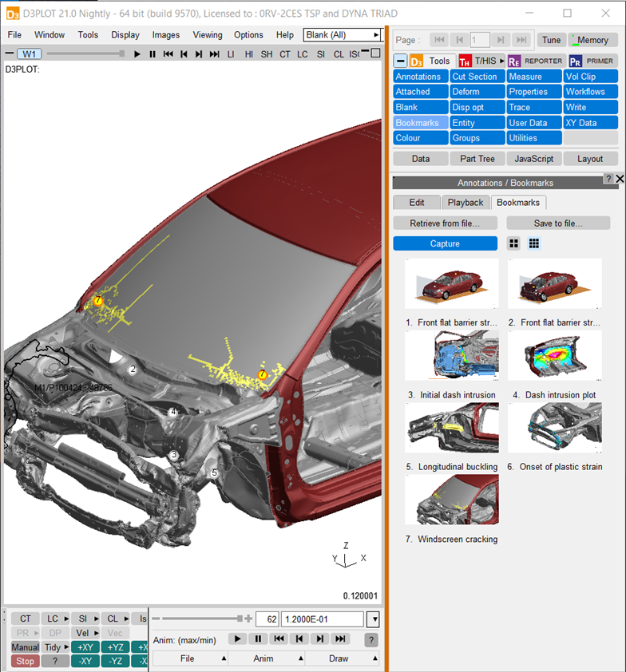Toggle SH shaded display mode
Image resolution: width=626 pixels, height=672 pixels.
tap(266, 54)
